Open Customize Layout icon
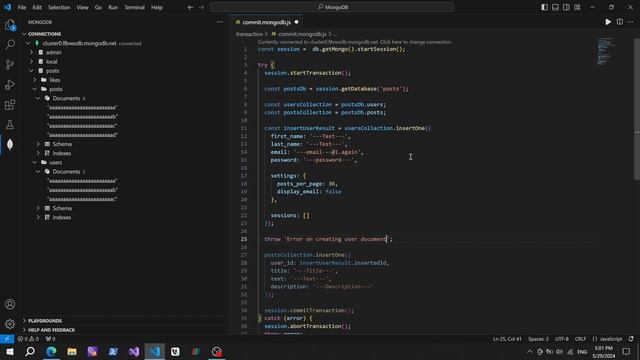Viewport: 640px width, 360px height. pos(577,7)
